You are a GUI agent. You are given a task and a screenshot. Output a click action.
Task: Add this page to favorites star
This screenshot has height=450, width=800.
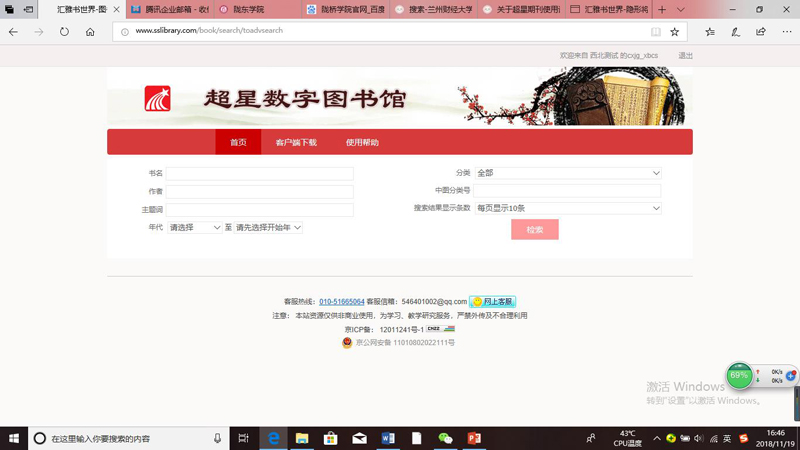click(674, 32)
